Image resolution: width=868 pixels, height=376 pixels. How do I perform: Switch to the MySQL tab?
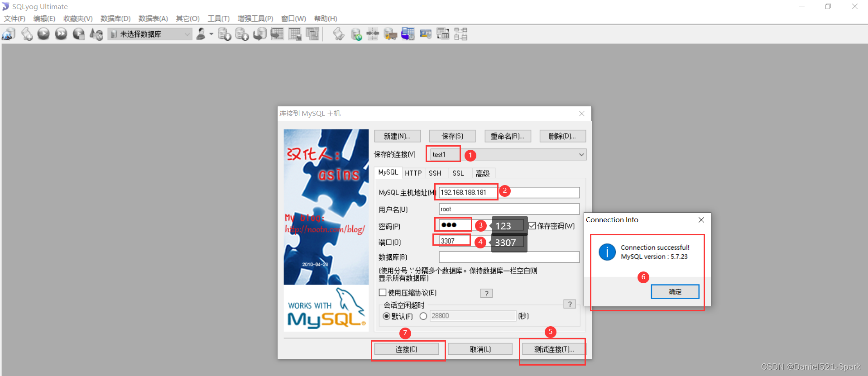click(x=388, y=172)
